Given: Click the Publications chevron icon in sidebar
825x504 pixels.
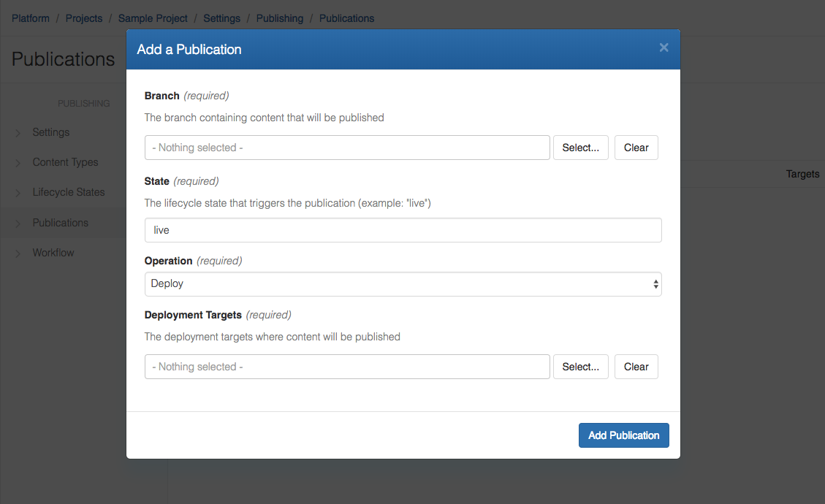Looking at the screenshot, I should 18,224.
